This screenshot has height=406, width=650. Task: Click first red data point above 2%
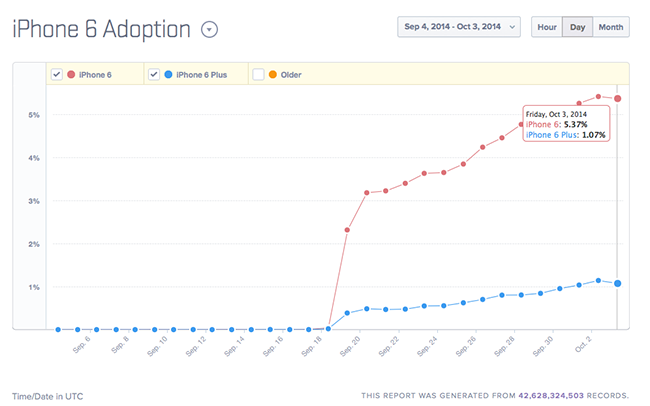(347, 230)
